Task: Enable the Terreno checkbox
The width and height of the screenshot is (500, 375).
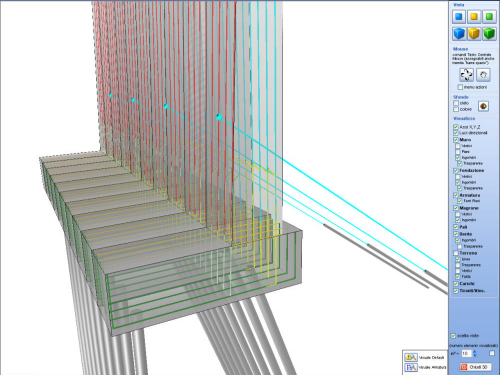Action: coord(456,253)
